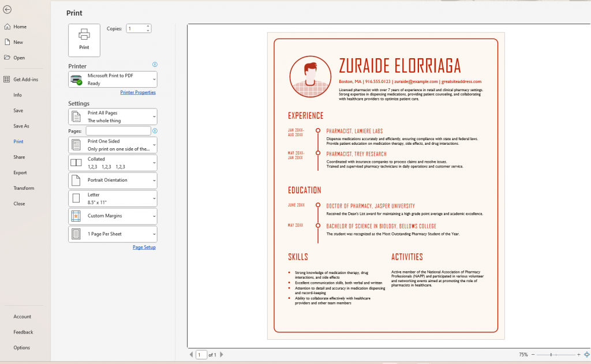Open the Portrait Orientation dropdown
591x364 pixels.
pos(113,181)
